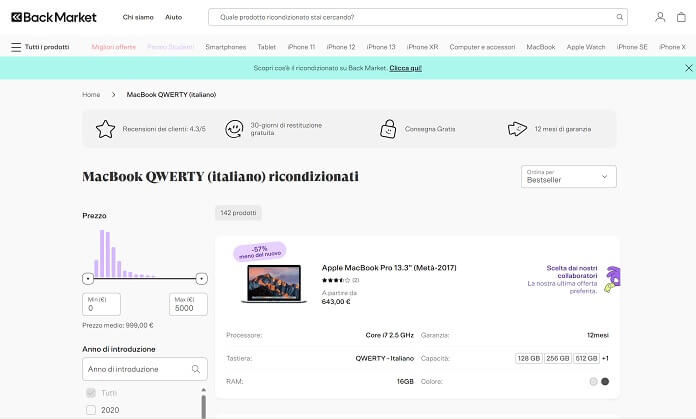
Task: Go to Smartphones category
Action: coord(225,47)
